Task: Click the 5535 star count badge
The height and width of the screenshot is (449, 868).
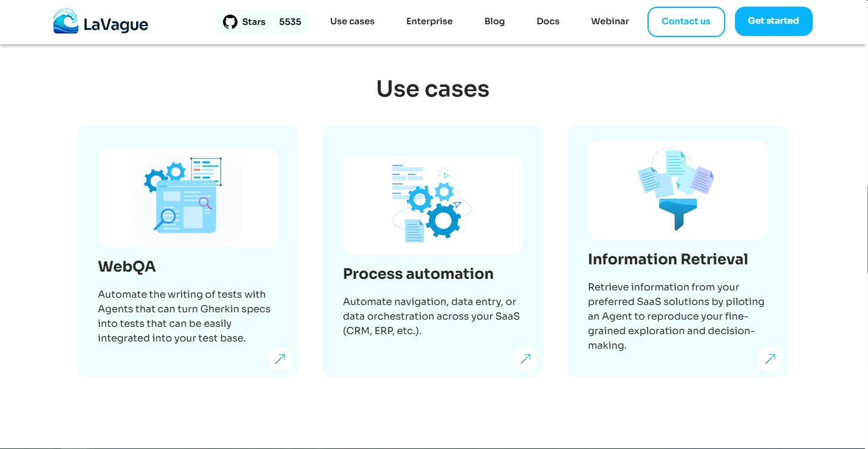Action: 290,22
